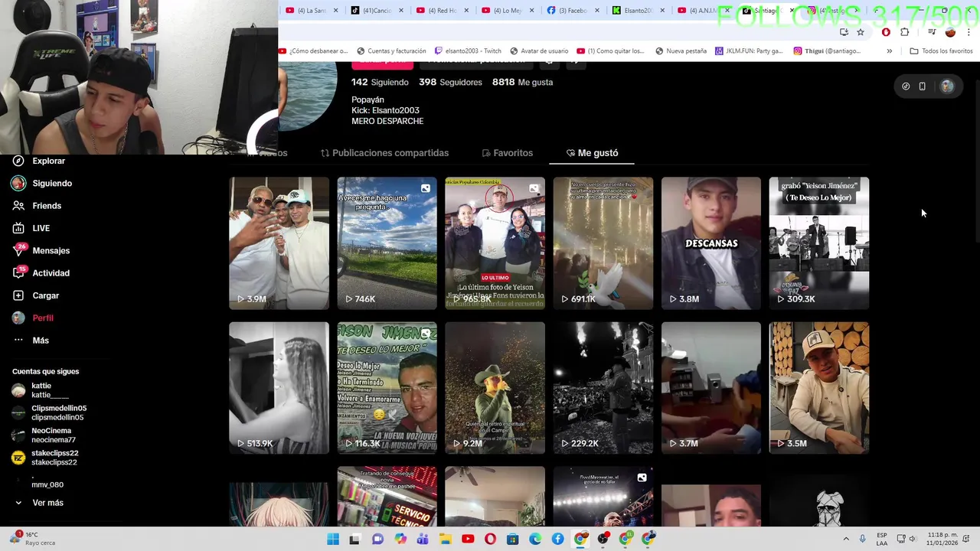Open Explorar in the TikTok sidebar
The width and height of the screenshot is (980, 551).
point(40,161)
